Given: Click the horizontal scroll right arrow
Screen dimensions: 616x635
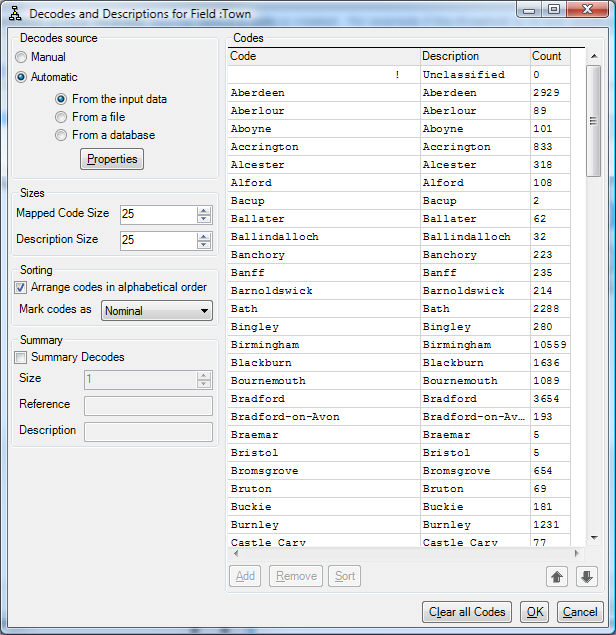Looking at the screenshot, I should 576,553.
